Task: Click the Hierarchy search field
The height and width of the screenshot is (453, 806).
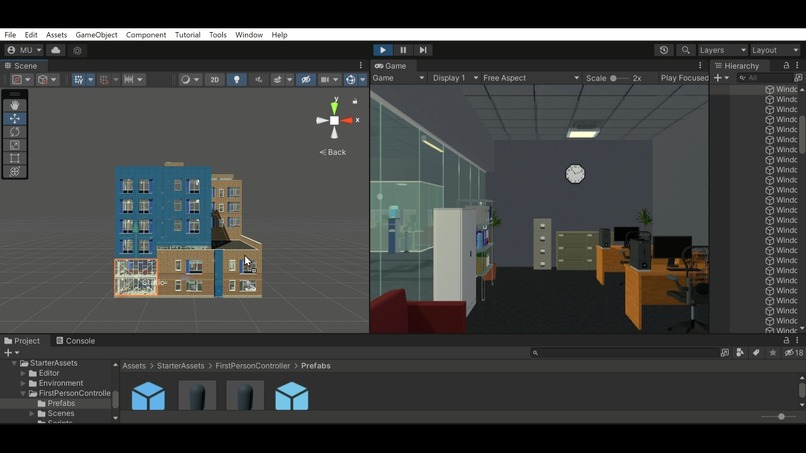Action: coord(765,78)
